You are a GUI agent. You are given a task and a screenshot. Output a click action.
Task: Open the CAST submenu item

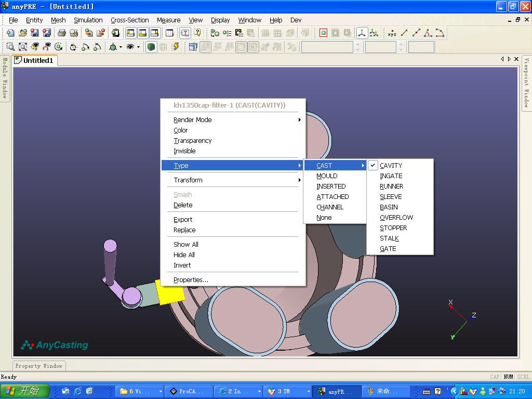[x=335, y=166]
